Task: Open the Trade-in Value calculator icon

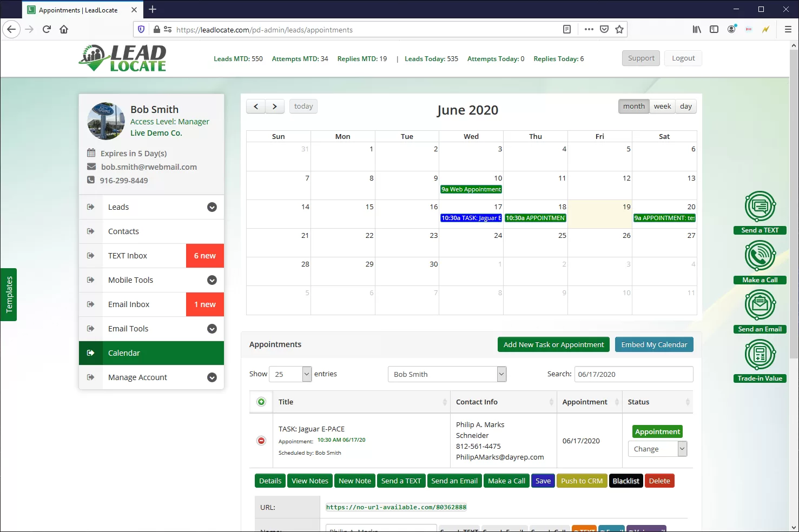Action: point(760,355)
